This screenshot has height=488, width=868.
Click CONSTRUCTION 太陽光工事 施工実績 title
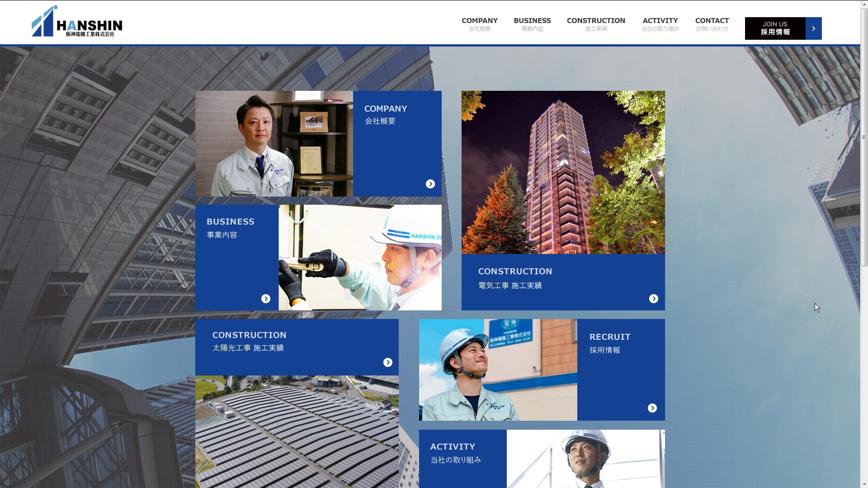(249, 341)
